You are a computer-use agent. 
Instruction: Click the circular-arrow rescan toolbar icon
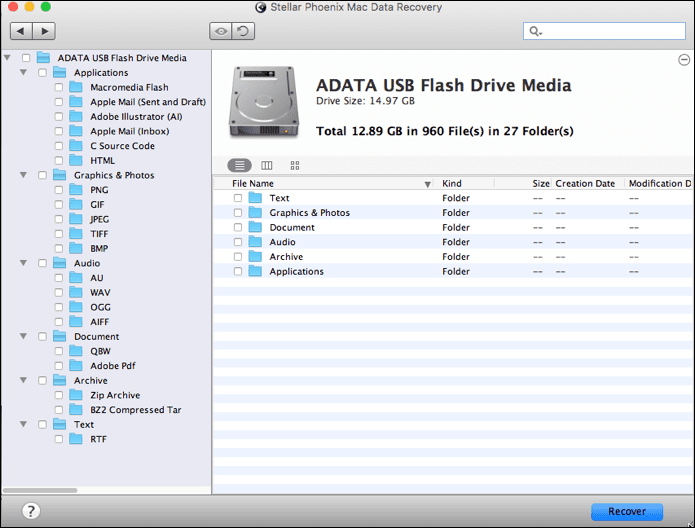243,31
